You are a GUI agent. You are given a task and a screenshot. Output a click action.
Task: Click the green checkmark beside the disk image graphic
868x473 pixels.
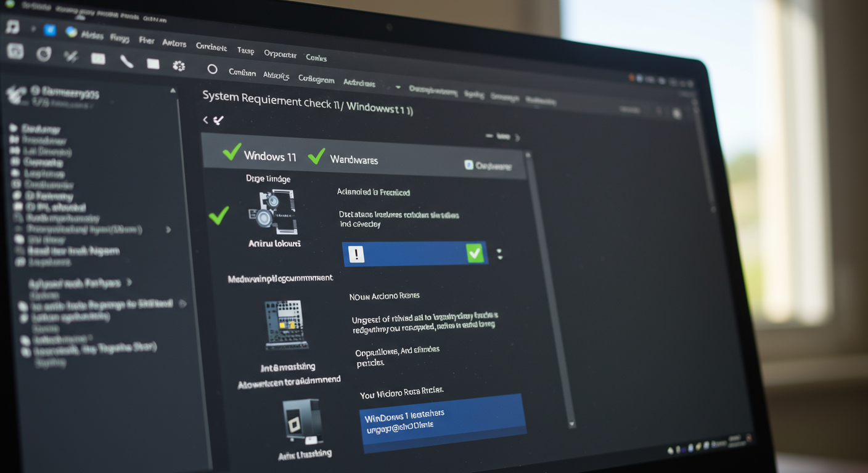point(219,215)
